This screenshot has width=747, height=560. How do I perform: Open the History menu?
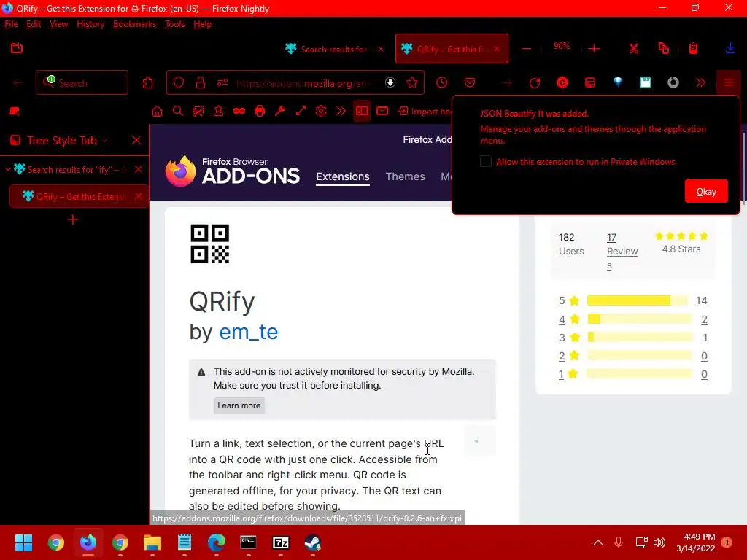pyautogui.click(x=90, y=24)
